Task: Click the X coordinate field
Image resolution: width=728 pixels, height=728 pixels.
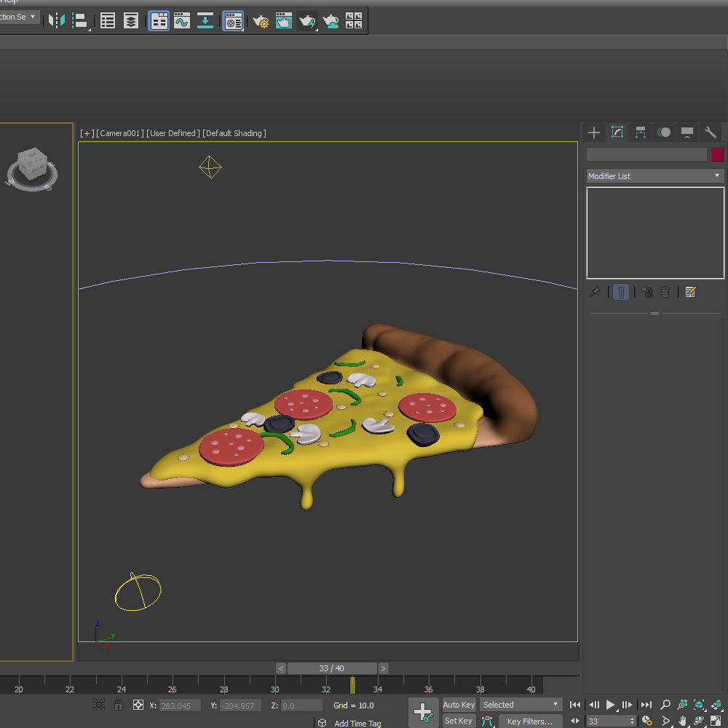Action: point(180,705)
